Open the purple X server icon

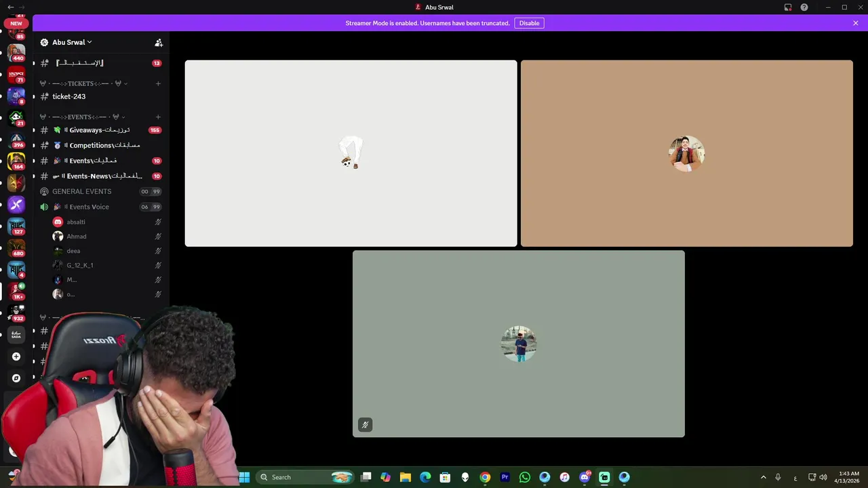[x=16, y=204]
